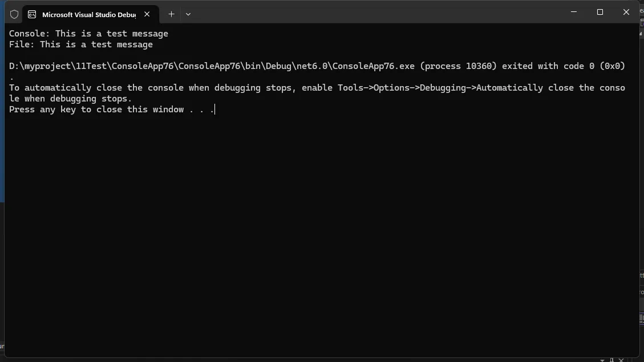Click the blinking text cursor after the prompt
This screenshot has width=644, height=362.
click(x=215, y=109)
